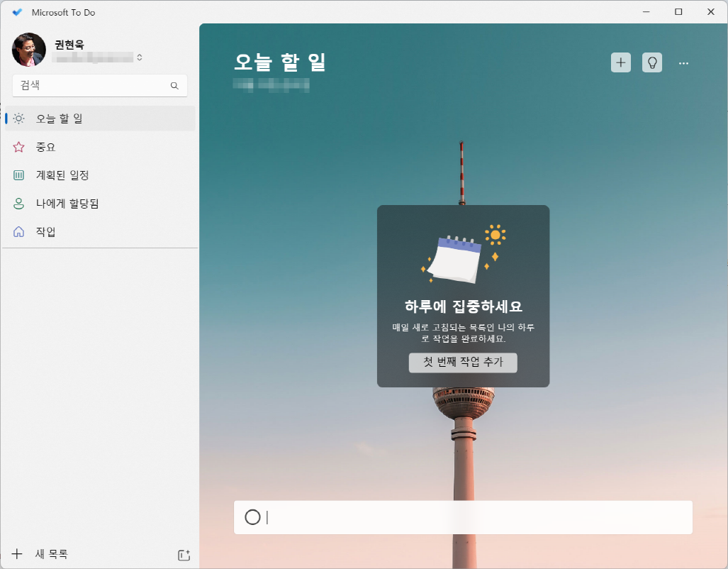Click the magnifier icon in search box
This screenshot has width=728, height=569.
tap(174, 86)
